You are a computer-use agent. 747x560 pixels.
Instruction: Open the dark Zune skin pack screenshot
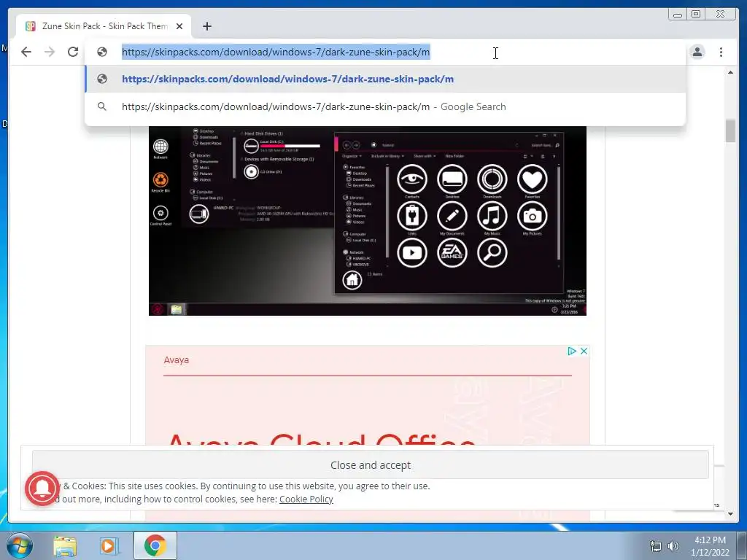(x=368, y=220)
